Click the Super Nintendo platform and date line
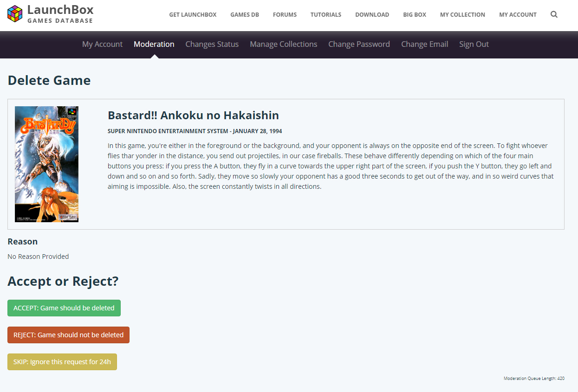578x392 pixels. tap(195, 131)
